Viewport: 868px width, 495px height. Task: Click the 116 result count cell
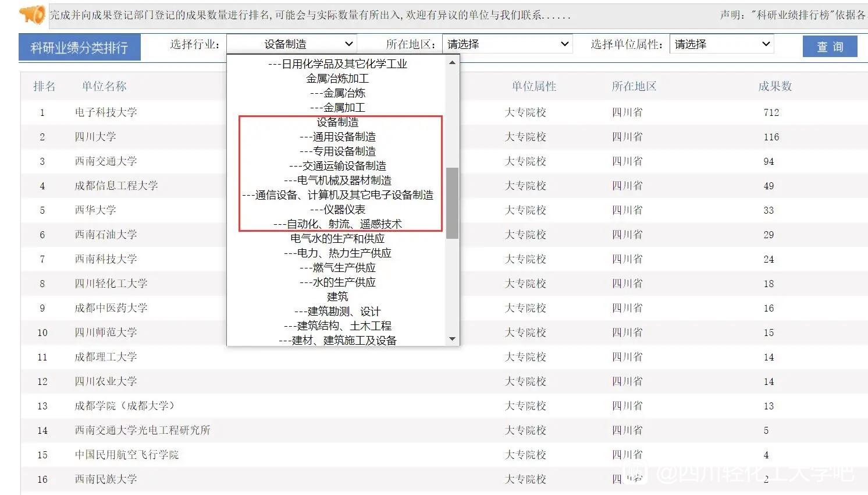point(771,137)
